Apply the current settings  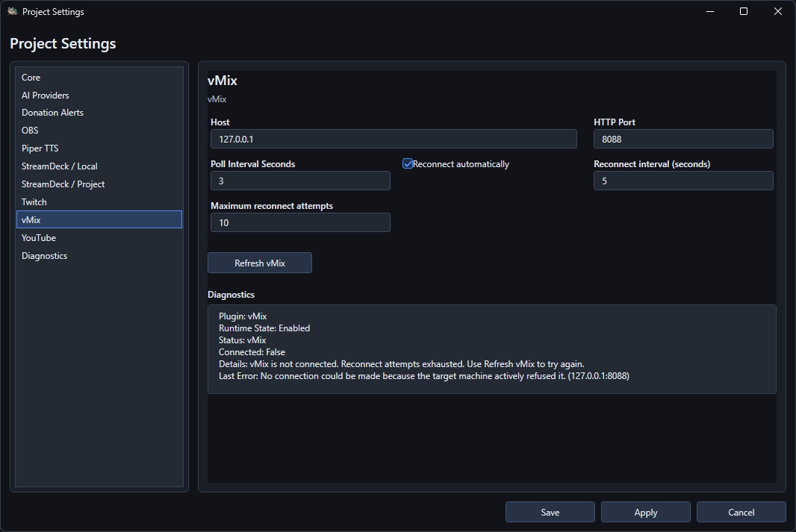pyautogui.click(x=646, y=512)
